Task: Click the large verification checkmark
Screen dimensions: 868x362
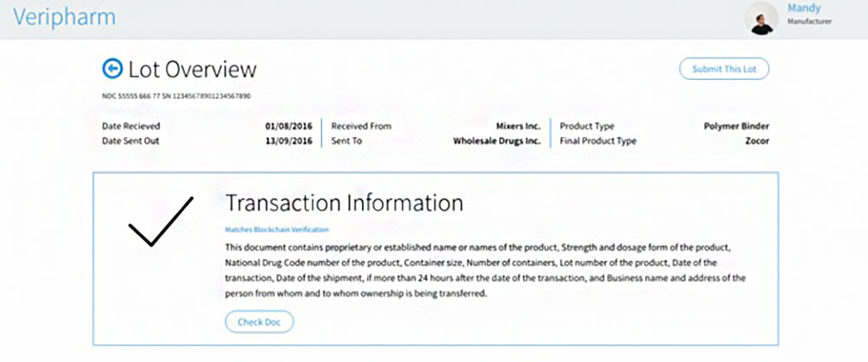Action: (161, 220)
